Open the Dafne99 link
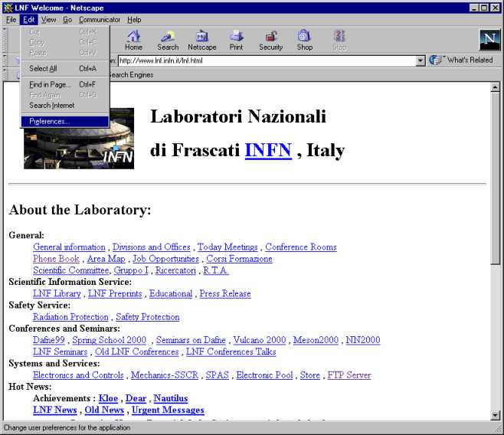The image size is (504, 435). [49, 340]
